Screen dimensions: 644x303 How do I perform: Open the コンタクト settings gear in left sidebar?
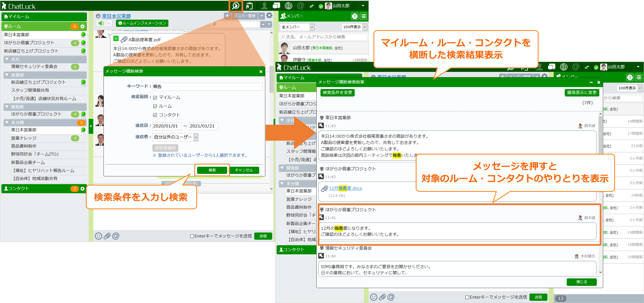pos(82,189)
